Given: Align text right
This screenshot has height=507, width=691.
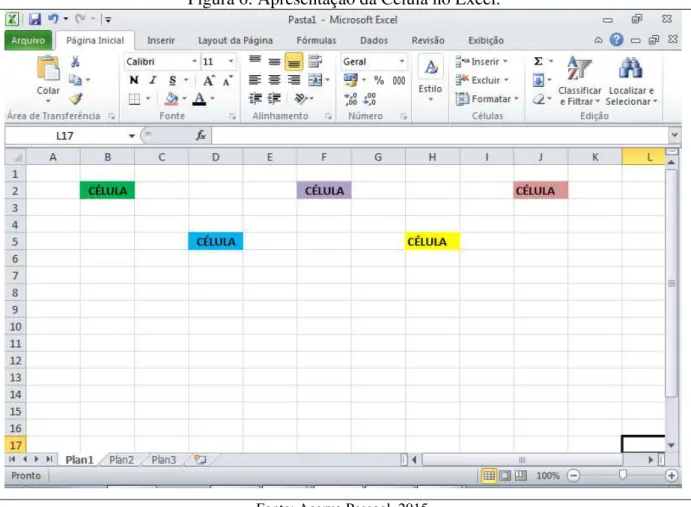Looking at the screenshot, I should point(294,80).
